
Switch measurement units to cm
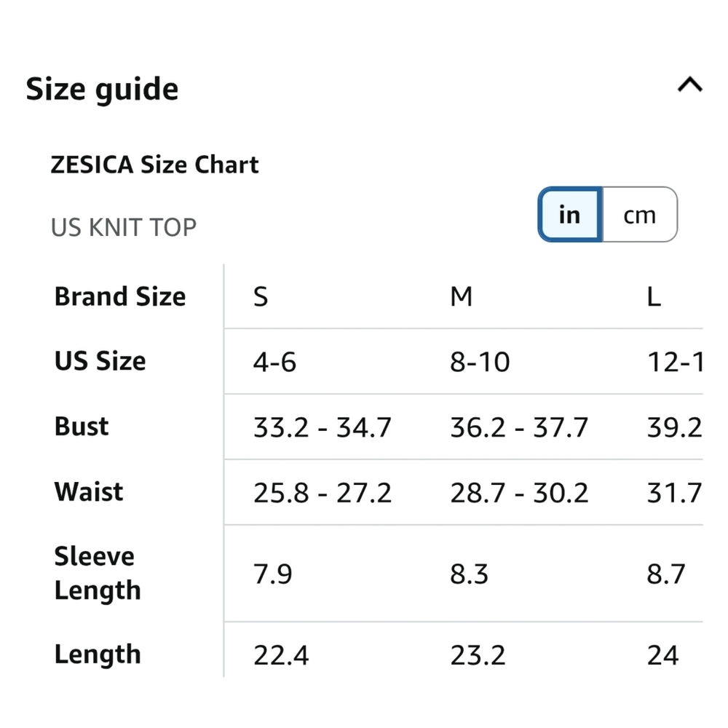(639, 215)
